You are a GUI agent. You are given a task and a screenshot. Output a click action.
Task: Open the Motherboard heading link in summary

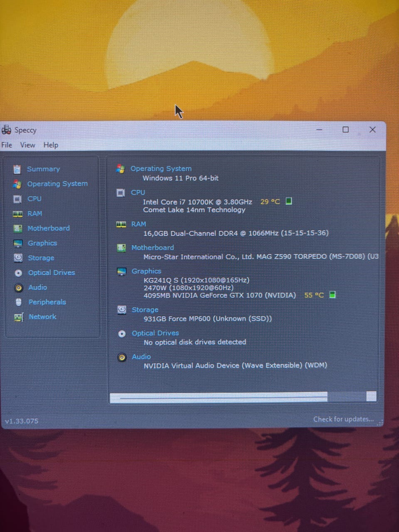point(153,248)
